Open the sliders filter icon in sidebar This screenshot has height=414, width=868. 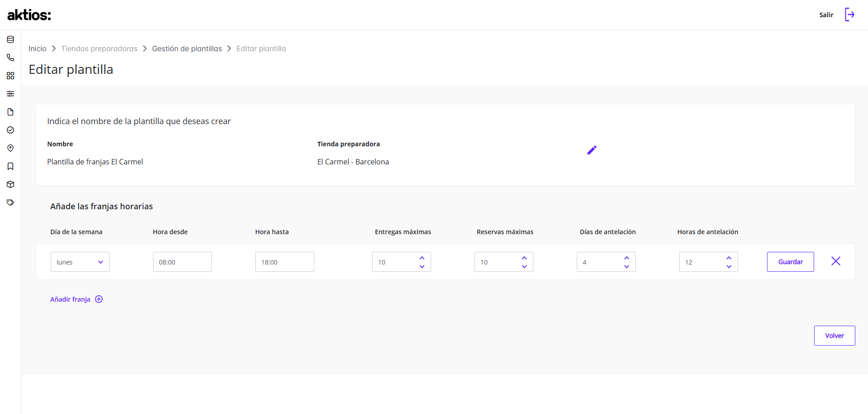[x=10, y=94]
